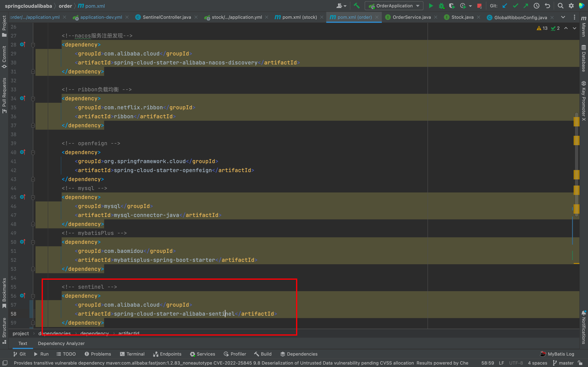This screenshot has height=367, width=588.
Task: Push commits using the green arrow icon
Action: (526, 6)
